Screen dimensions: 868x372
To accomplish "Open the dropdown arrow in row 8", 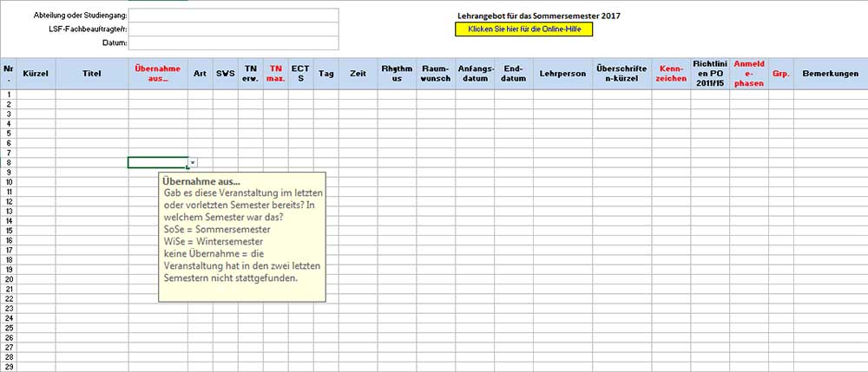I will [x=193, y=162].
